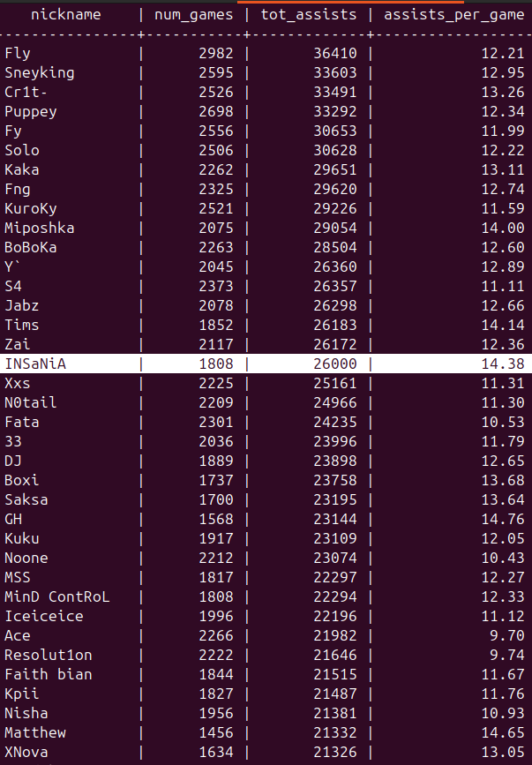
Task: Click the nickname column header
Action: (66, 14)
